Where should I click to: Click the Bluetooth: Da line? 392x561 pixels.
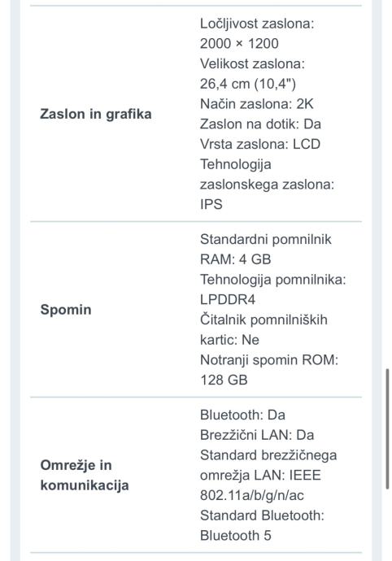(x=242, y=415)
